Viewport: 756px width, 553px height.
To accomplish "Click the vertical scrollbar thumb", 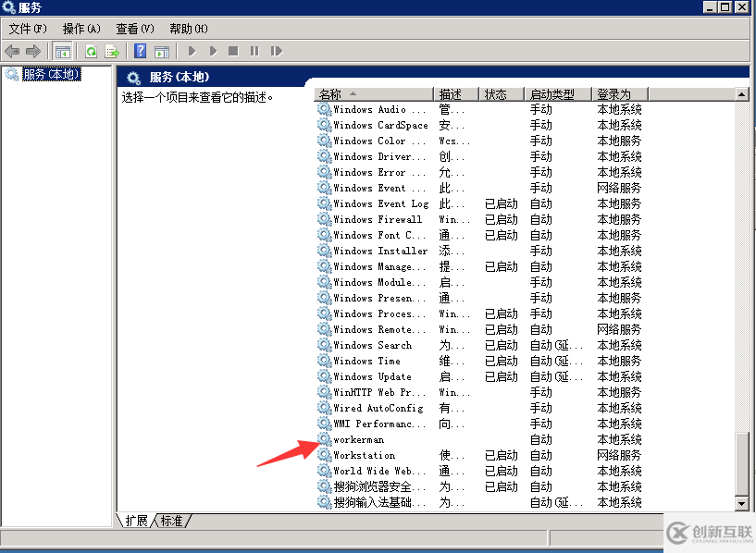I will coord(741,464).
